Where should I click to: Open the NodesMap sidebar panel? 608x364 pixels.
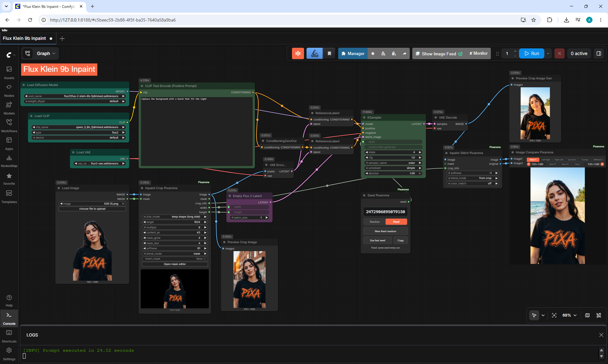point(9,161)
